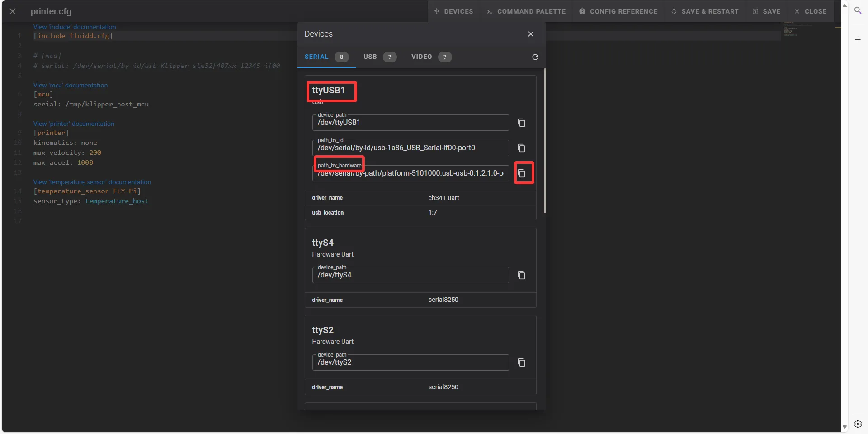Close the Devices dialog
The image size is (868, 434).
coord(531,34)
